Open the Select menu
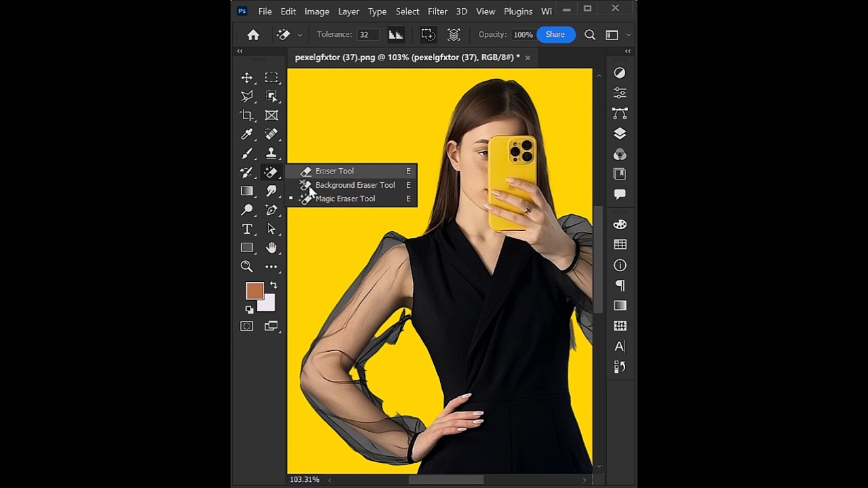 408,12
